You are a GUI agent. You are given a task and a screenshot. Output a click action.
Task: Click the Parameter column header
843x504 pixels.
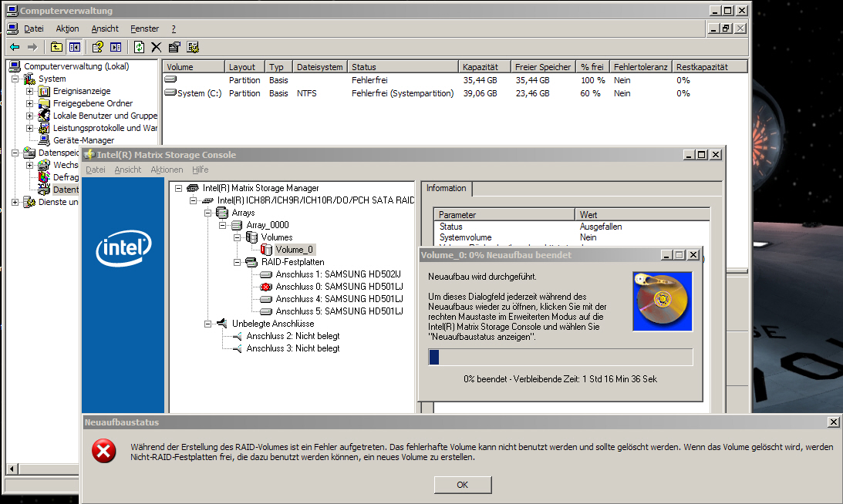pos(504,215)
